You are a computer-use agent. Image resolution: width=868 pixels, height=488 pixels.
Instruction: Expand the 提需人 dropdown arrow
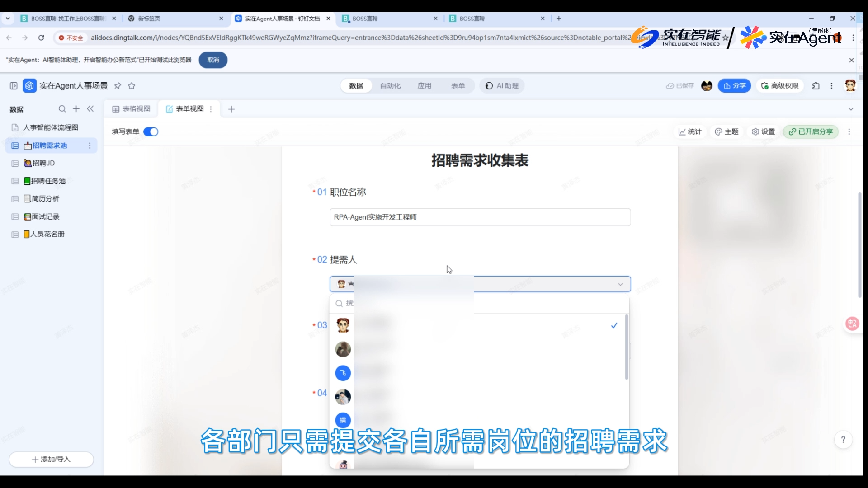(620, 284)
